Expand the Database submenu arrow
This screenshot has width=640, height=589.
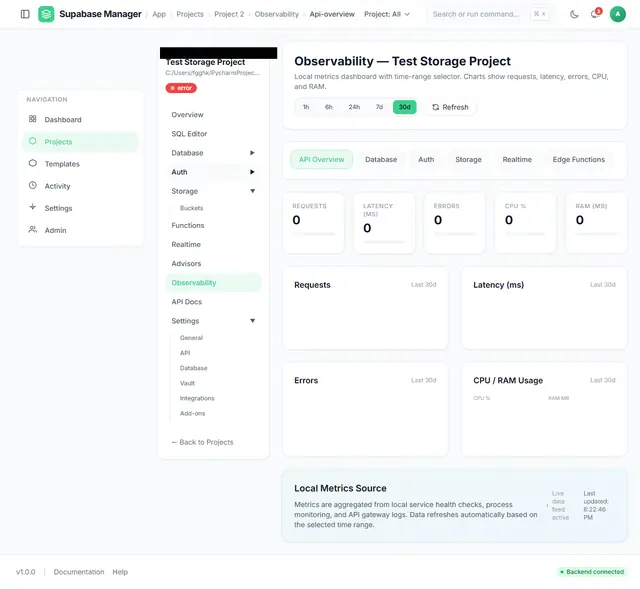coord(252,153)
